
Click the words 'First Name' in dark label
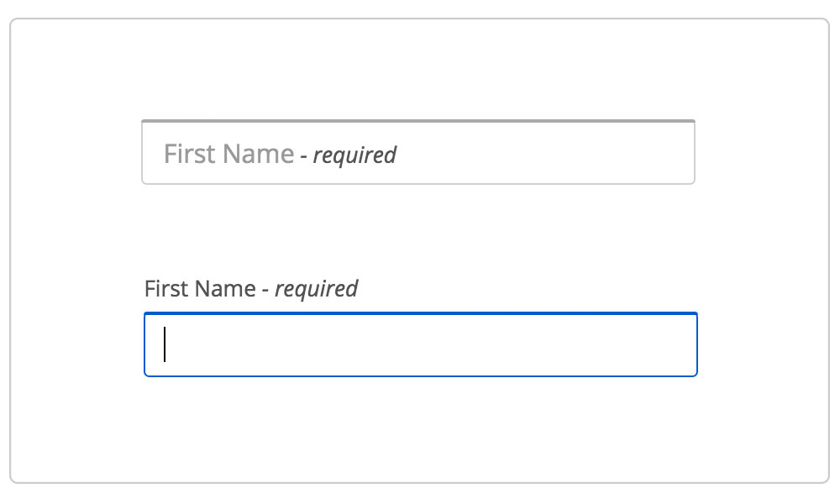[200, 289]
